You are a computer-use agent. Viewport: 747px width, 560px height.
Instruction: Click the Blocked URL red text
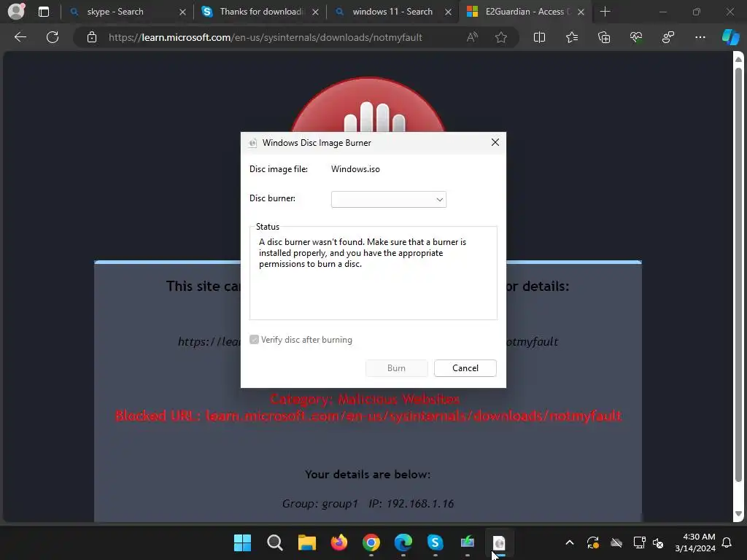[x=368, y=416]
